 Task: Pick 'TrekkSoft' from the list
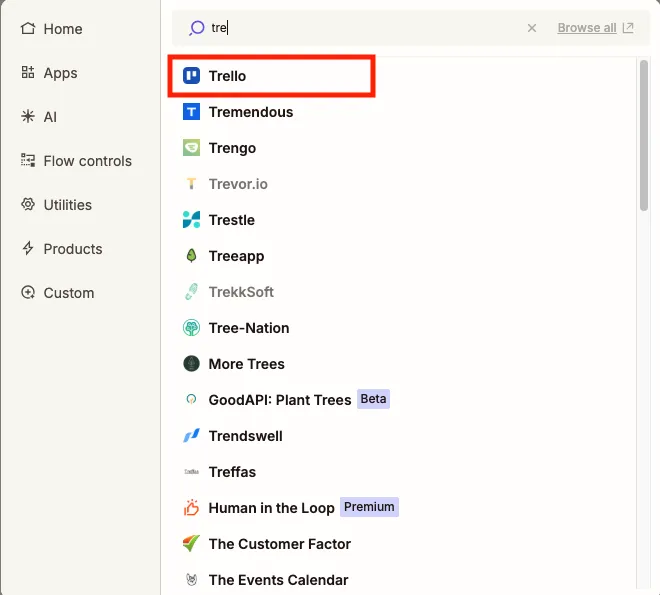click(x=241, y=292)
